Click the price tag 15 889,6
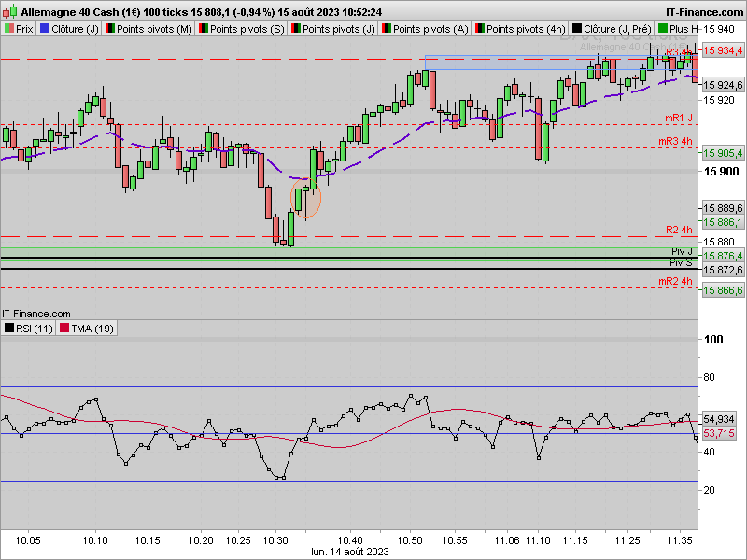747x560 pixels. pos(723,208)
